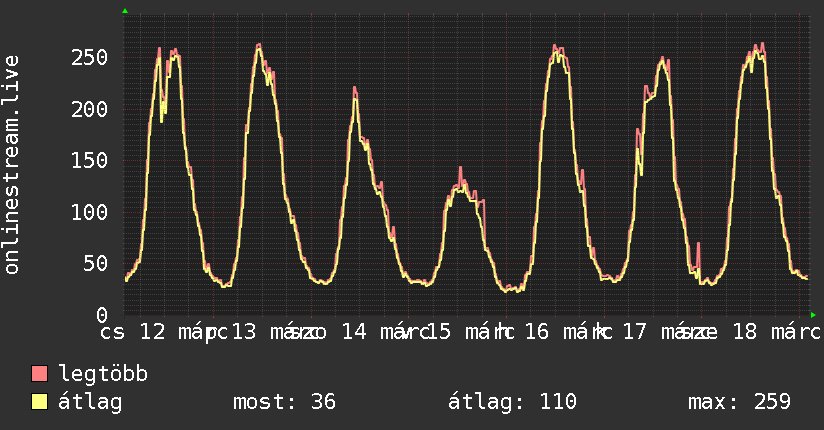Click the '17 márc' date label
This screenshot has width=824, height=430.
pyautogui.click(x=666, y=332)
